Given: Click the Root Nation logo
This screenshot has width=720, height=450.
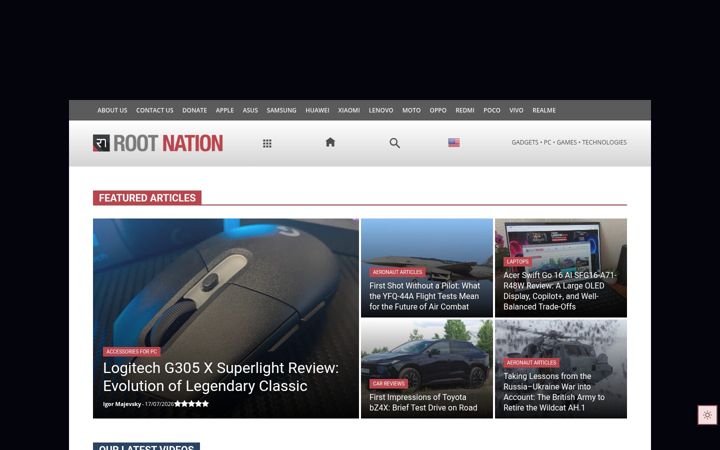Looking at the screenshot, I should coord(158,143).
